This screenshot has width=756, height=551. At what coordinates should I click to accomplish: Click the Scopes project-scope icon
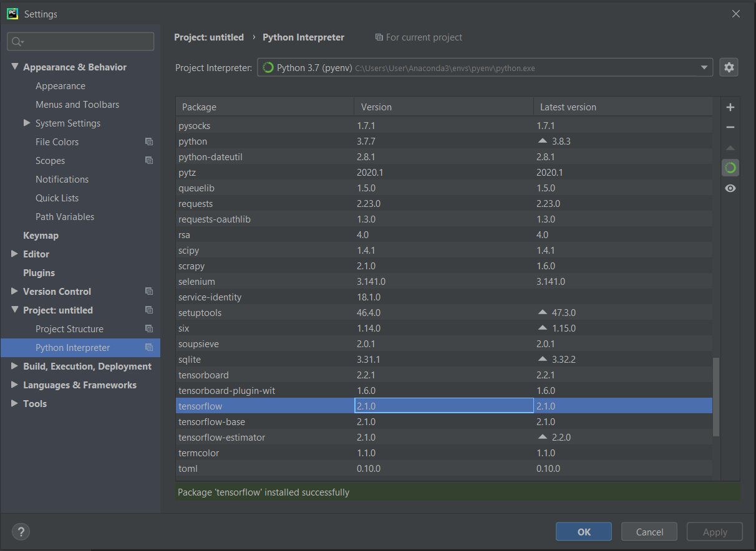point(149,161)
